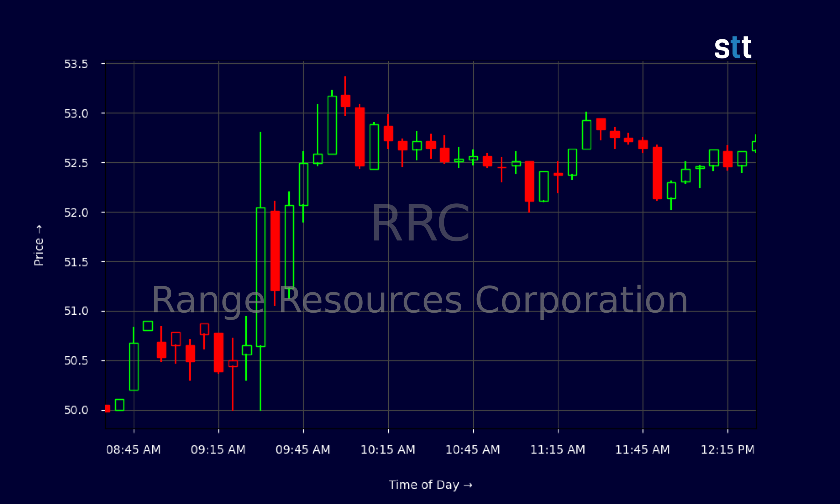Click the 10:15 AM time label

(388, 450)
